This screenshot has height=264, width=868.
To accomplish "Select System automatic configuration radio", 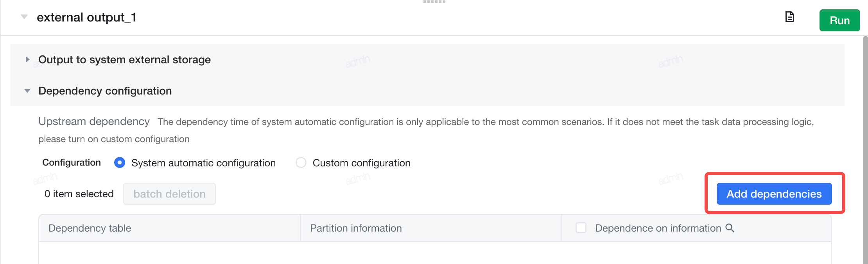I will coord(120,162).
